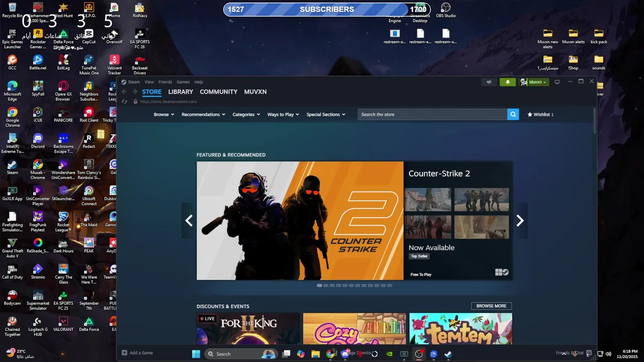Select the first featured carousel page dot
644x362 pixels.
click(x=319, y=285)
